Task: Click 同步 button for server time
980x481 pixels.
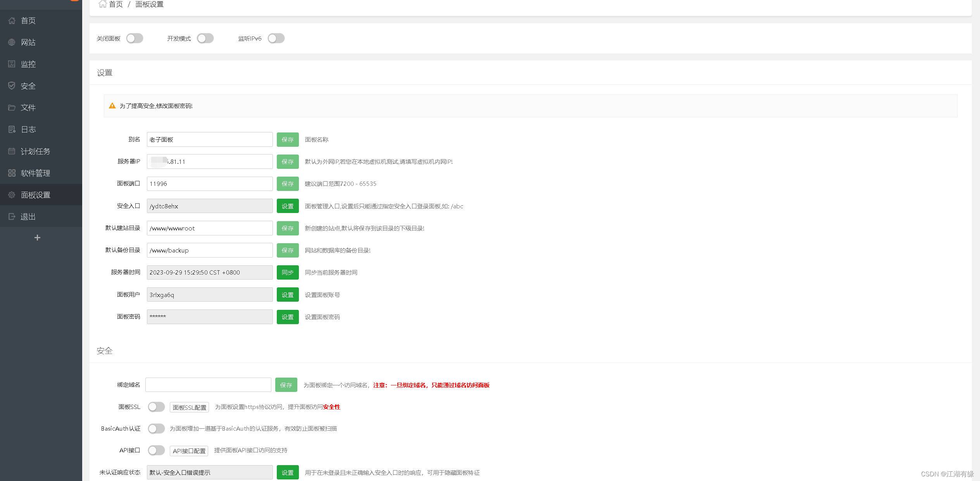Action: pyautogui.click(x=287, y=272)
